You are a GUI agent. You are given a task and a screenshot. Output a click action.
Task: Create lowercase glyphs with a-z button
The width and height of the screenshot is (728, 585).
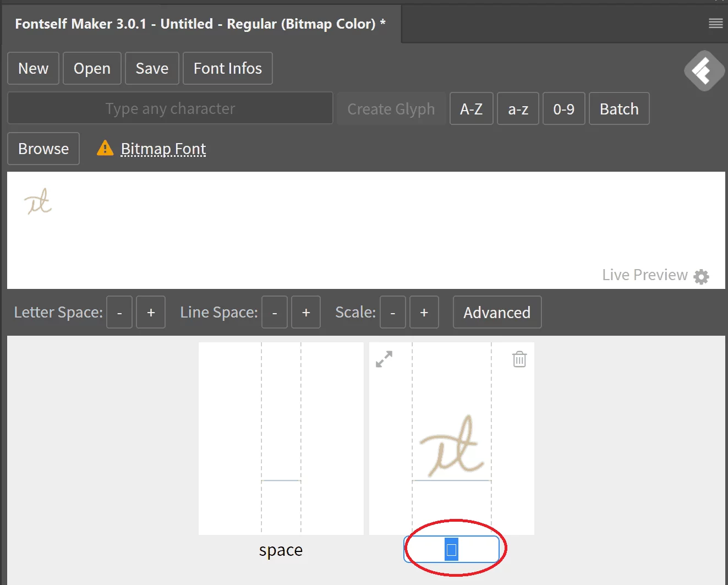518,108
